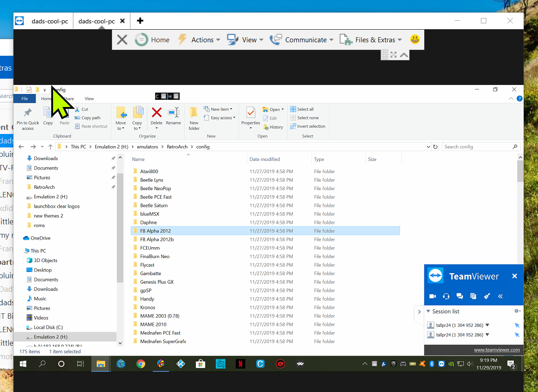
Task: Toggle full screen in the TeamViewer toolbar
Action: (x=394, y=54)
